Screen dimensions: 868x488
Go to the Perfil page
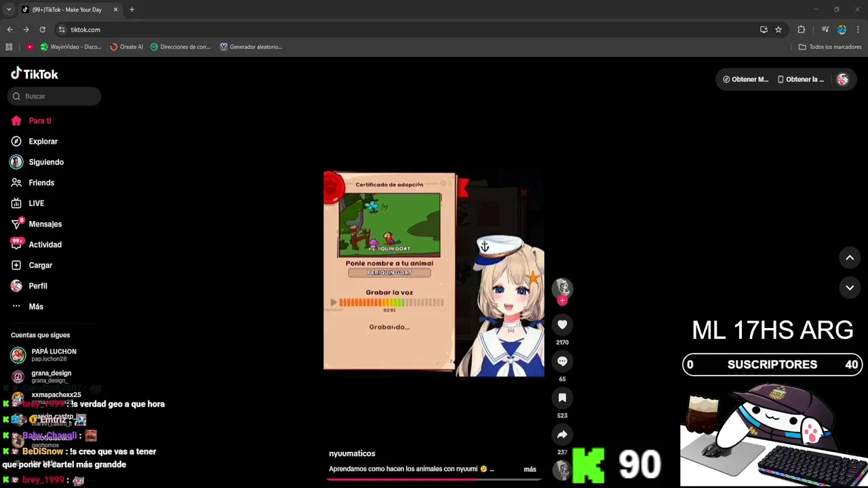[38, 286]
